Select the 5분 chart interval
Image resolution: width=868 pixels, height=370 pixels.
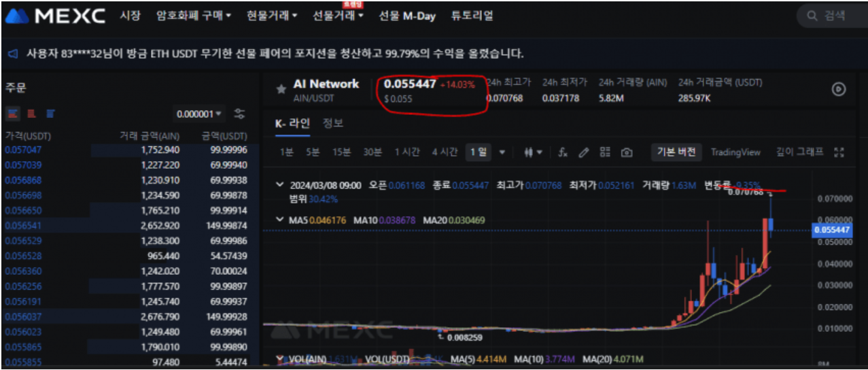click(x=313, y=152)
